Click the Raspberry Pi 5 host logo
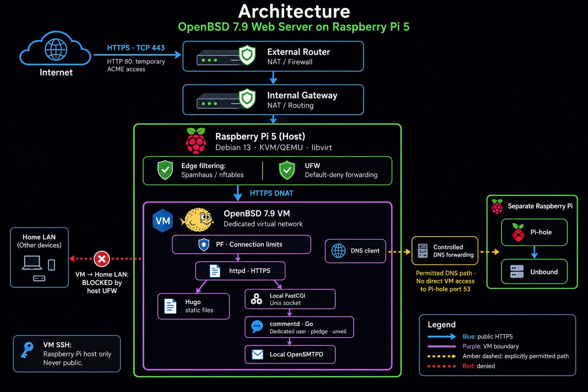588x392 pixels. pos(196,141)
